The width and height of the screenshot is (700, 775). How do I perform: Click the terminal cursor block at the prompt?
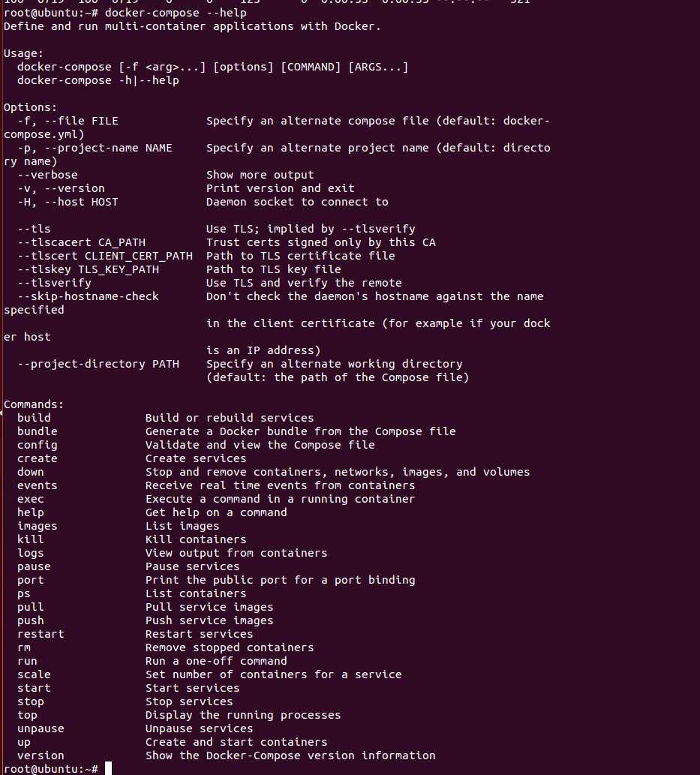click(x=108, y=768)
